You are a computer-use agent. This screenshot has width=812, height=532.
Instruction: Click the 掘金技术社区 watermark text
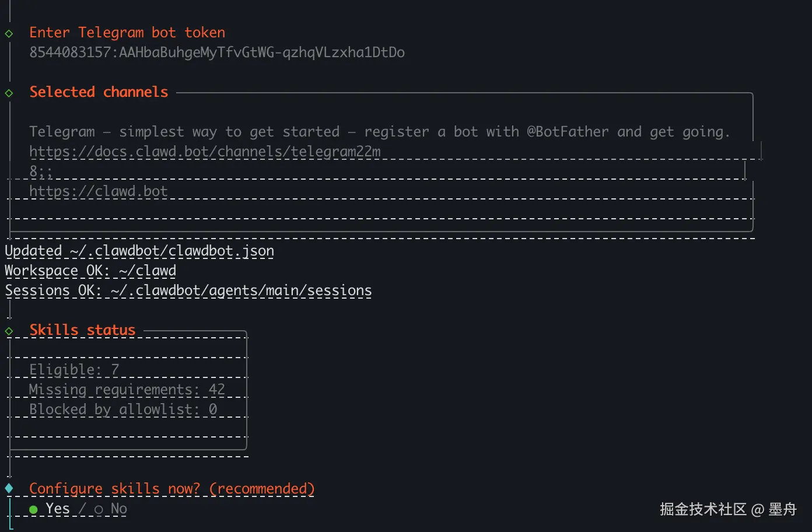703,509
